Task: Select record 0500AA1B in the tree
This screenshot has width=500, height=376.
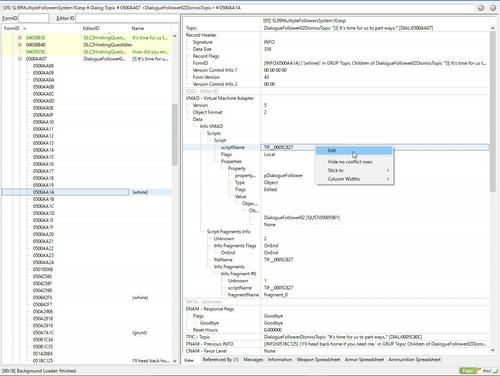Action: coord(43,199)
